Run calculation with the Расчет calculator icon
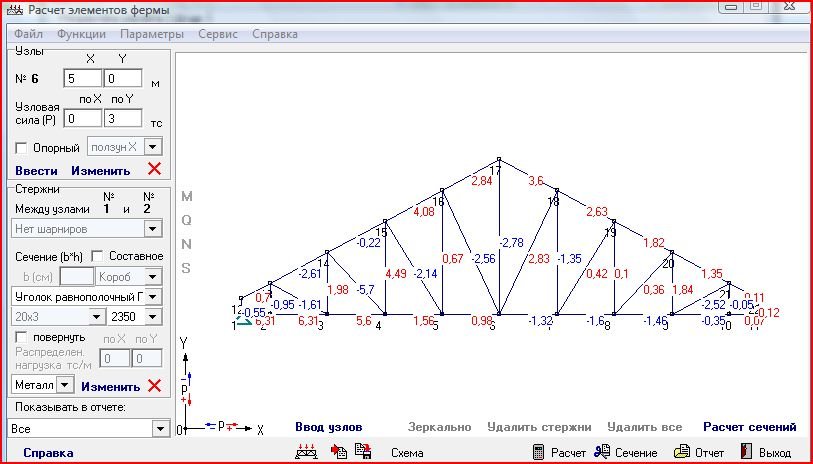813x464 pixels. coord(559,452)
